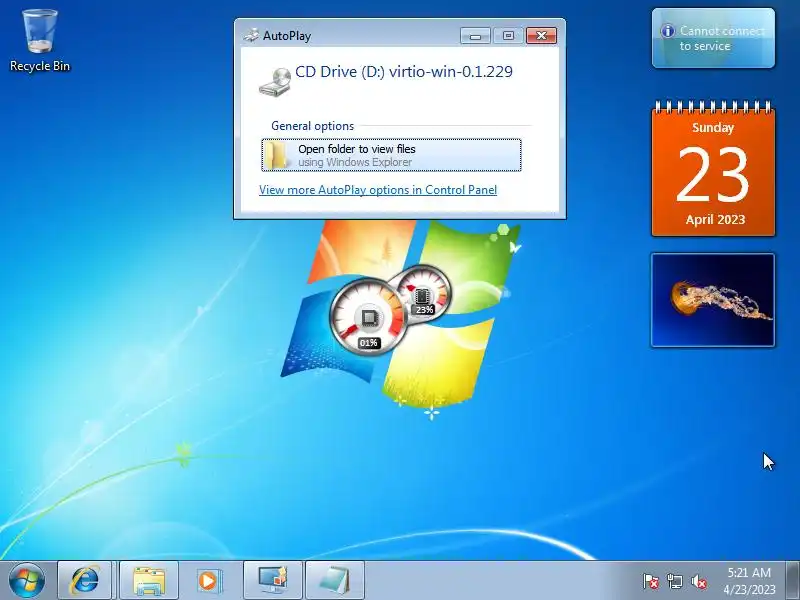Click the info icon in weather gadget
The width and height of the screenshot is (800, 600).
[667, 31]
